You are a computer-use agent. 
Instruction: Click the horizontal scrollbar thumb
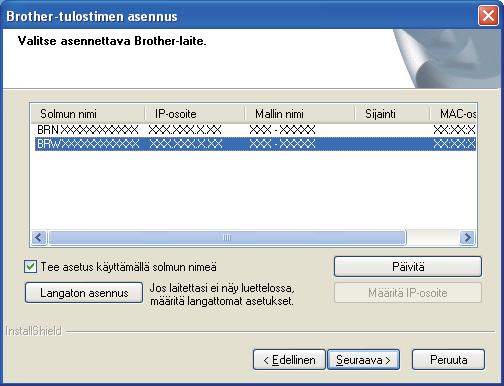pyautogui.click(x=227, y=238)
